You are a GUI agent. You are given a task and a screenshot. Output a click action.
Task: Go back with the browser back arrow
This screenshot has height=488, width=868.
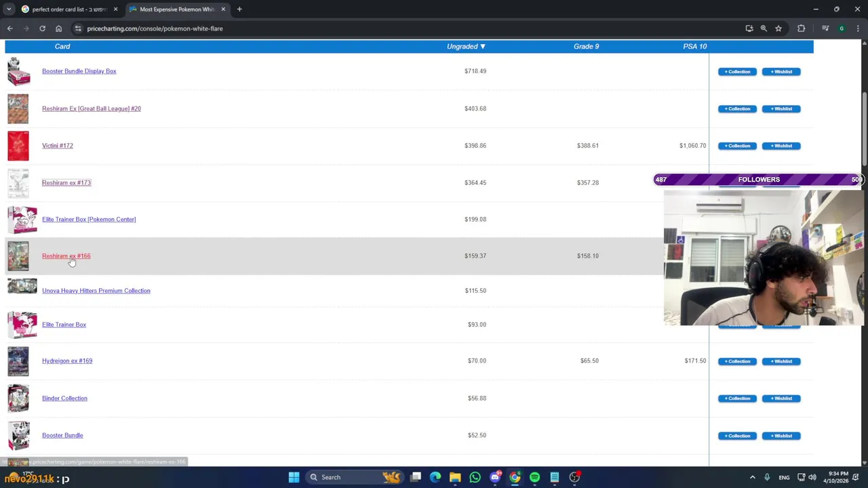[10, 28]
